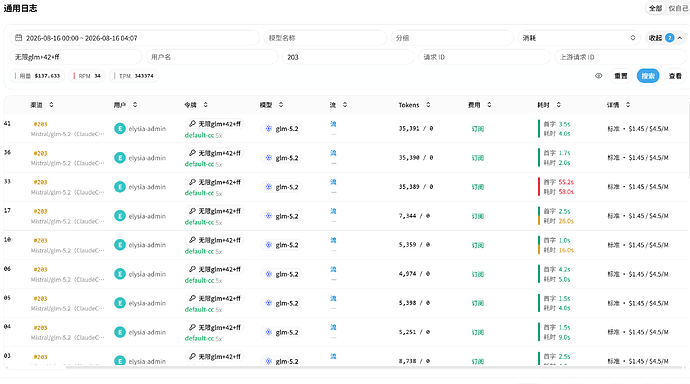Click the pricing details in 5,251 tokens row
The height and width of the screenshot is (384, 690).
click(x=638, y=332)
